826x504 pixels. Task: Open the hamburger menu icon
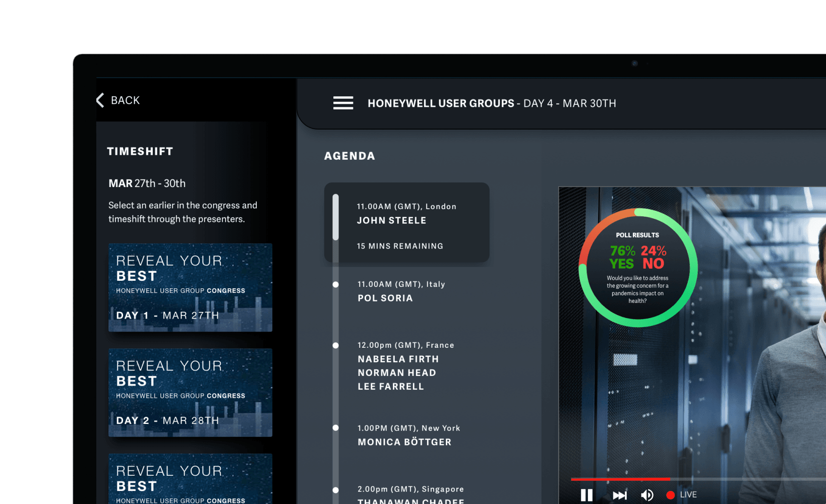tap(343, 103)
